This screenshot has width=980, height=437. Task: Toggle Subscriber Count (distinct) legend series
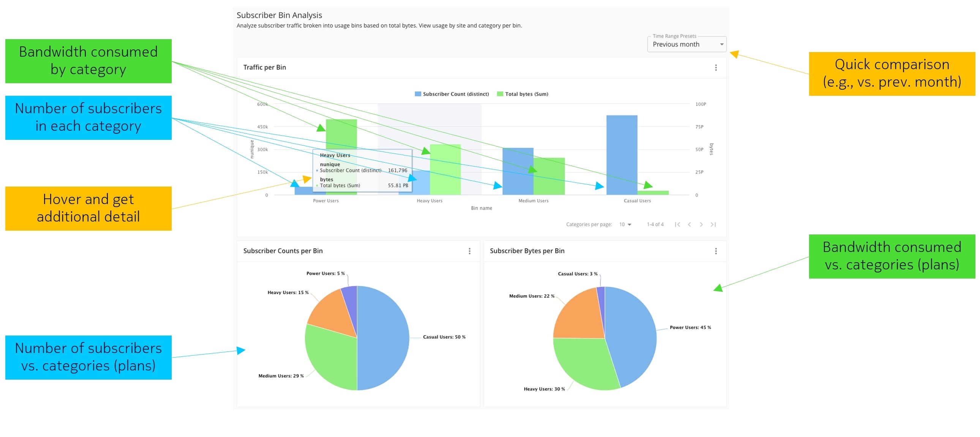coord(455,94)
